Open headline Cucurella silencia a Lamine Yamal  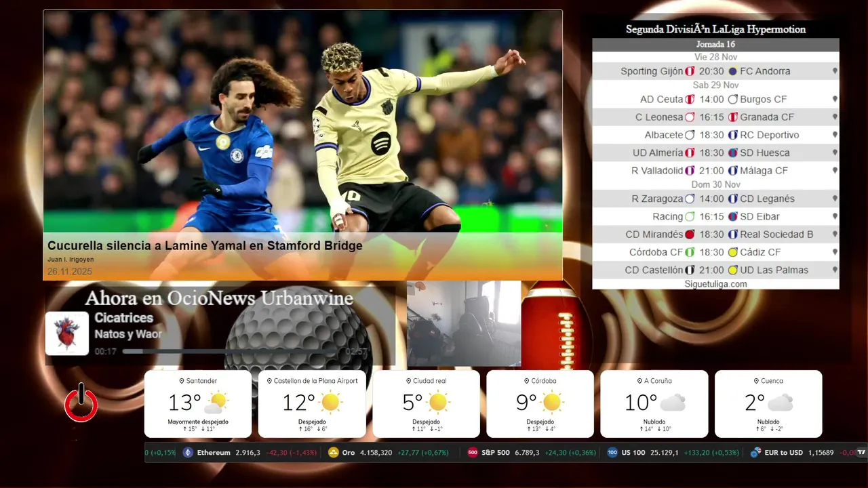[x=205, y=245]
